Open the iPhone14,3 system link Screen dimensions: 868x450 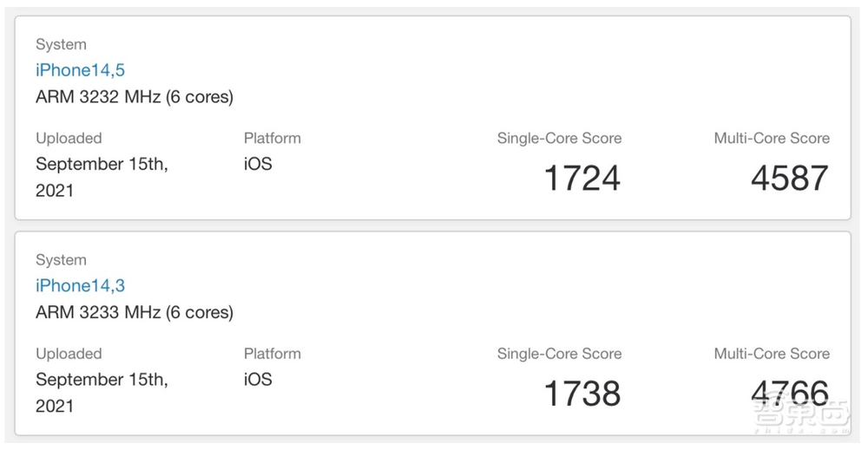[80, 286]
